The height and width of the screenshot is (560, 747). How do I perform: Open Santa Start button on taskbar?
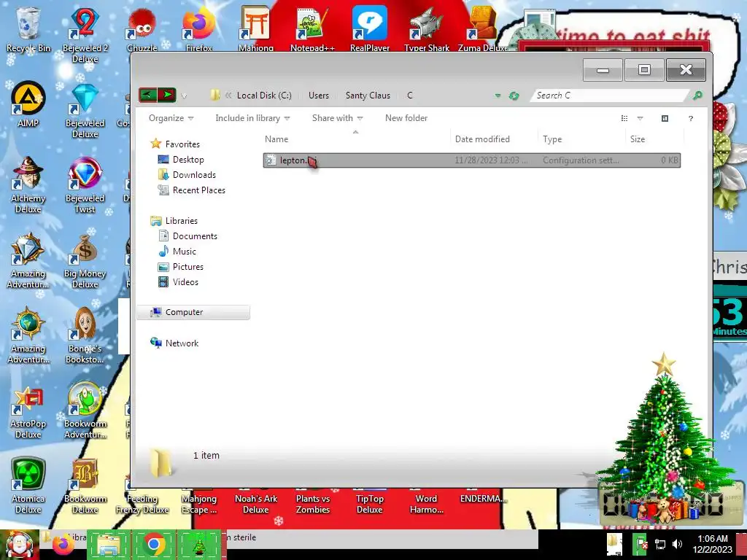[x=19, y=545]
